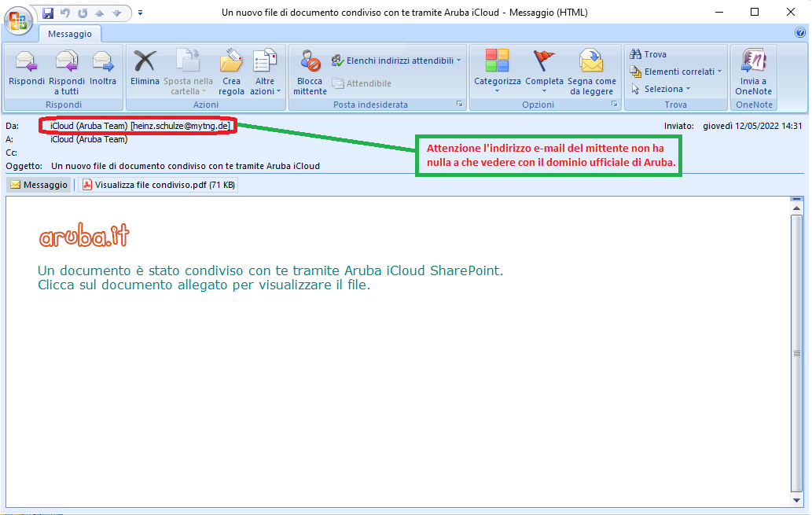Viewport: 812px width, 515px height.
Task: Open the help question mark icon
Action: coord(800,33)
